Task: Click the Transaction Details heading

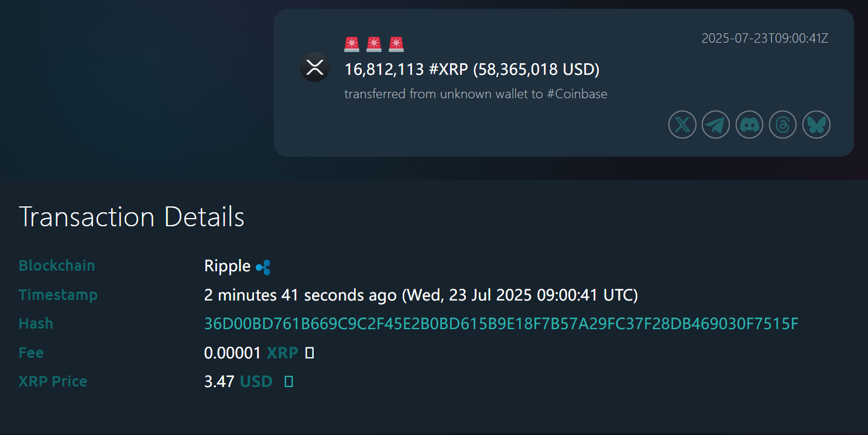Action: (132, 217)
